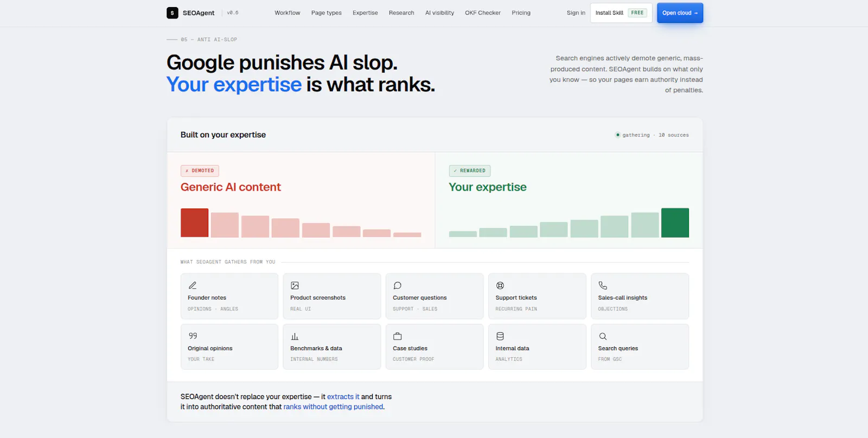This screenshot has height=438, width=868.
Task: Click the 'Customer questions' card title
Action: pos(420,297)
